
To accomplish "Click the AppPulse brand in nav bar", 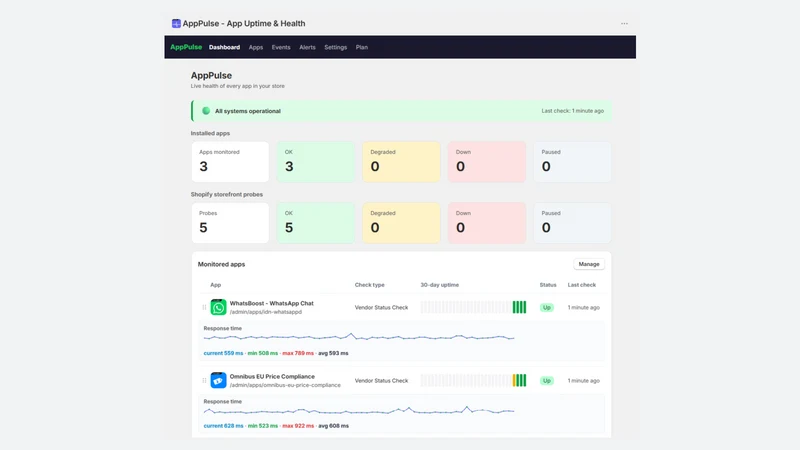I will (x=186, y=47).
